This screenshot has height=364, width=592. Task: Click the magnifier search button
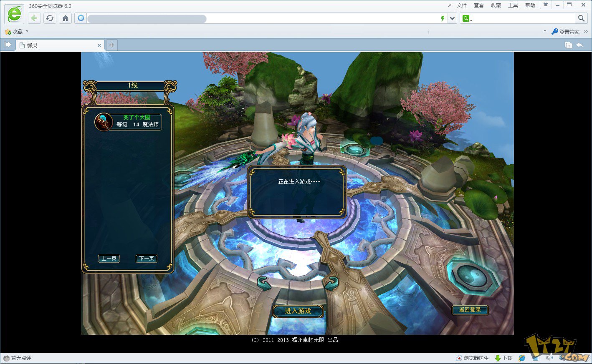(x=581, y=18)
